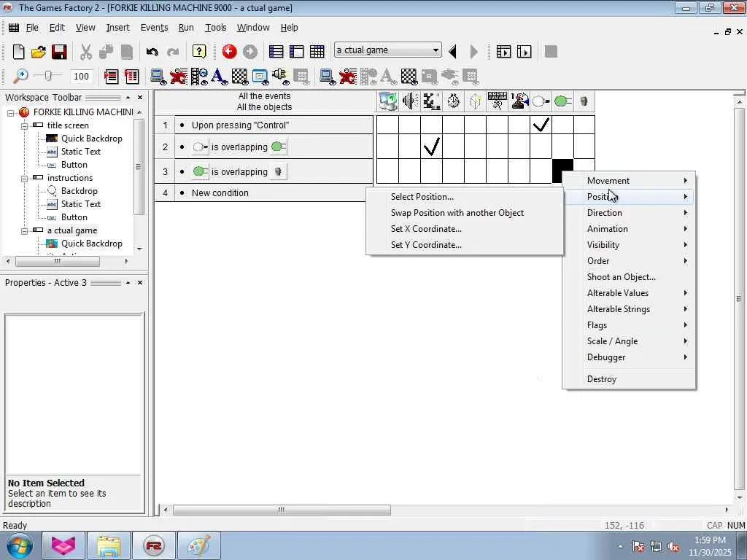The width and height of the screenshot is (747, 560).
Task: Select the Static Text under title screen
Action: (80, 152)
